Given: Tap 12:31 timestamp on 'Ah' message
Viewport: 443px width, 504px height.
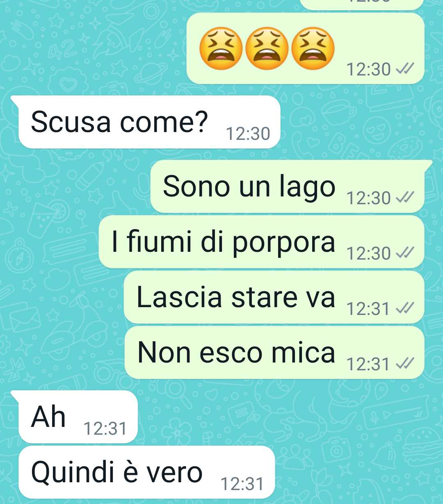Looking at the screenshot, I should coord(105,429).
